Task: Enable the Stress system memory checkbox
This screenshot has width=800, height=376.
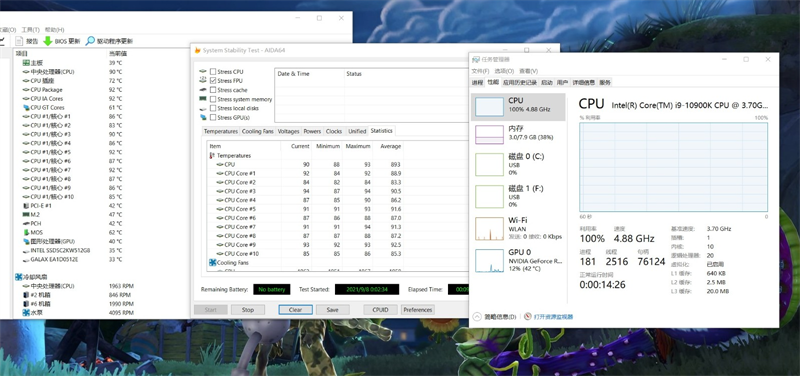Action: click(213, 99)
